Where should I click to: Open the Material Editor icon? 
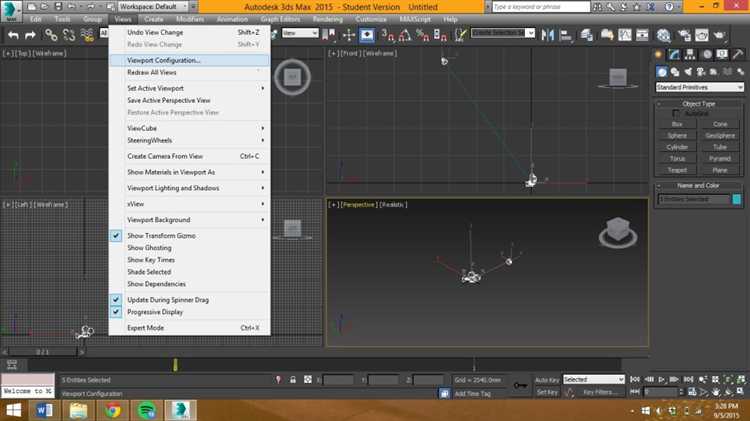pos(663,34)
